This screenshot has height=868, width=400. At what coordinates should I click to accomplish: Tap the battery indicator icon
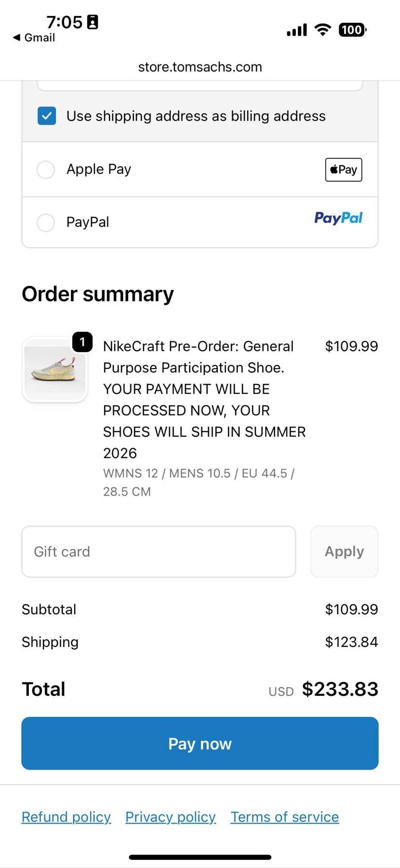pyautogui.click(x=352, y=30)
